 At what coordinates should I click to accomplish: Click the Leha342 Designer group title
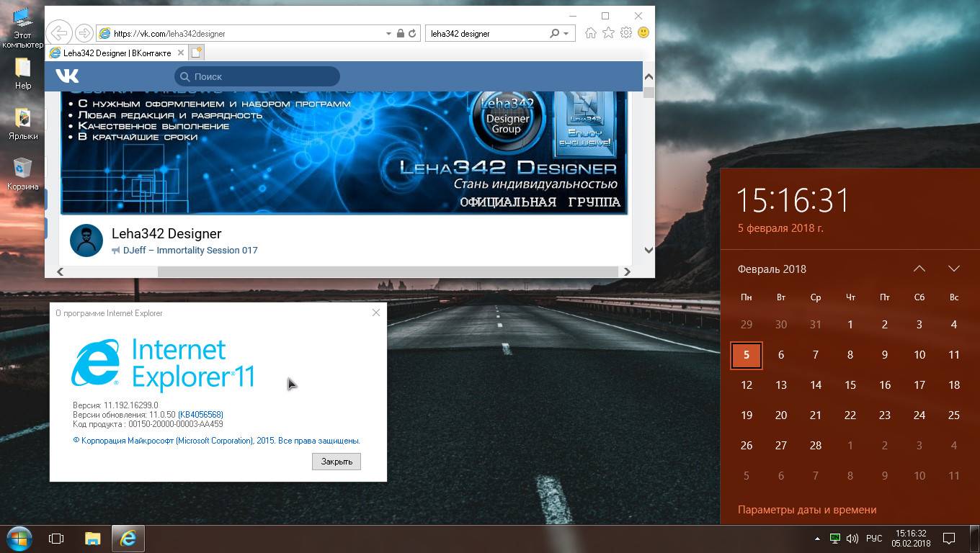coord(166,233)
